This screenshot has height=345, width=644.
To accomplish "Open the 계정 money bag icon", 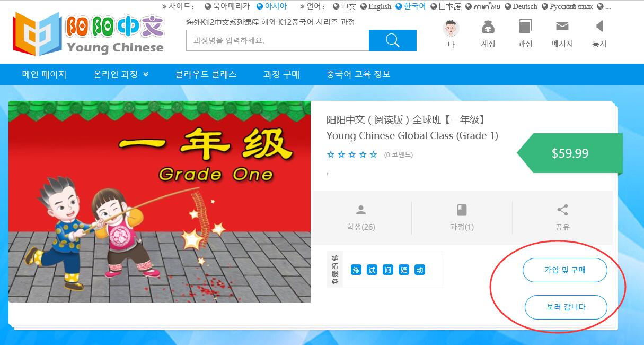I will point(488,27).
